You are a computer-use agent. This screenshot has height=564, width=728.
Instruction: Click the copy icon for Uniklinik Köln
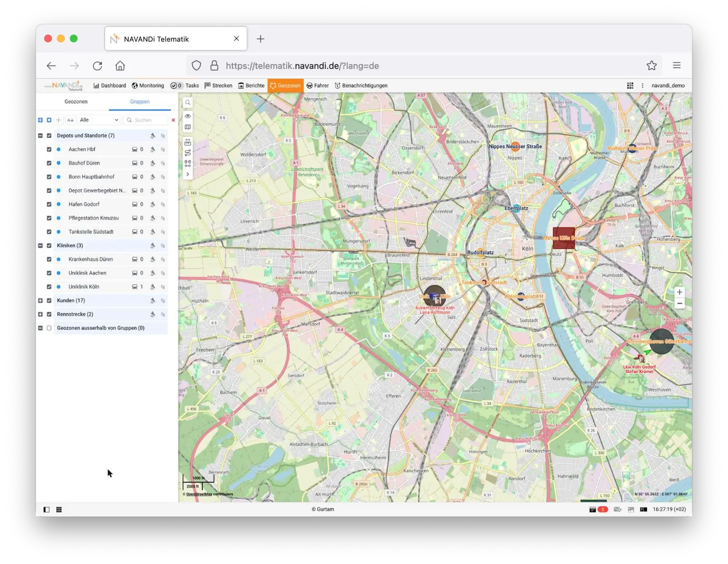point(163,287)
